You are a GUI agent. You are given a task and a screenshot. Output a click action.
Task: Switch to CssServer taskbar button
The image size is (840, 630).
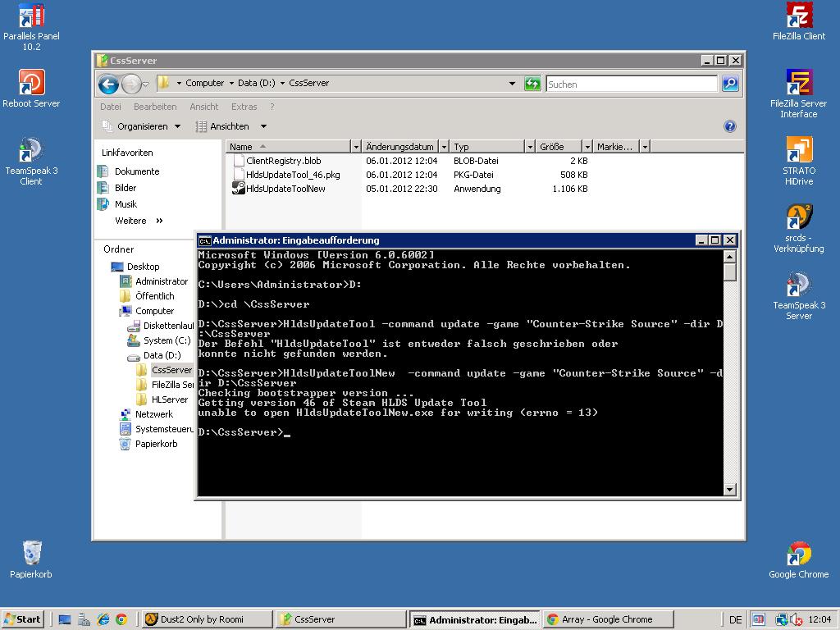pos(341,619)
